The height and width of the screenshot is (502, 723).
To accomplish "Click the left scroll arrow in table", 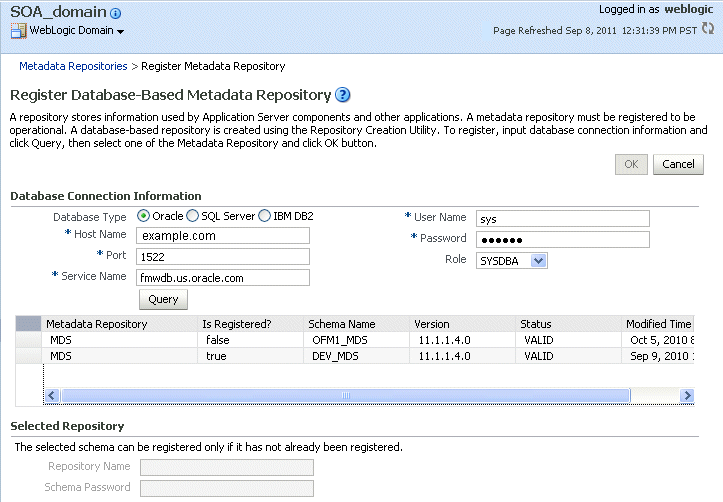I will [52, 396].
